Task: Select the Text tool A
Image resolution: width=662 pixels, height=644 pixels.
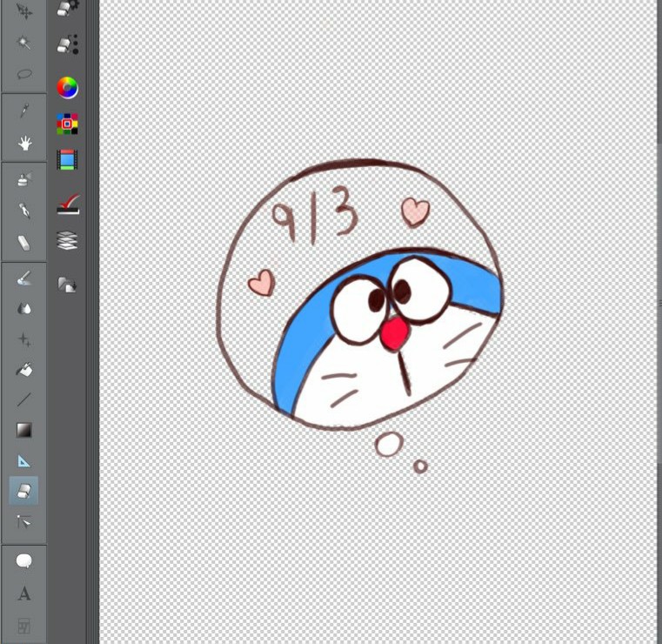Action: 24,594
